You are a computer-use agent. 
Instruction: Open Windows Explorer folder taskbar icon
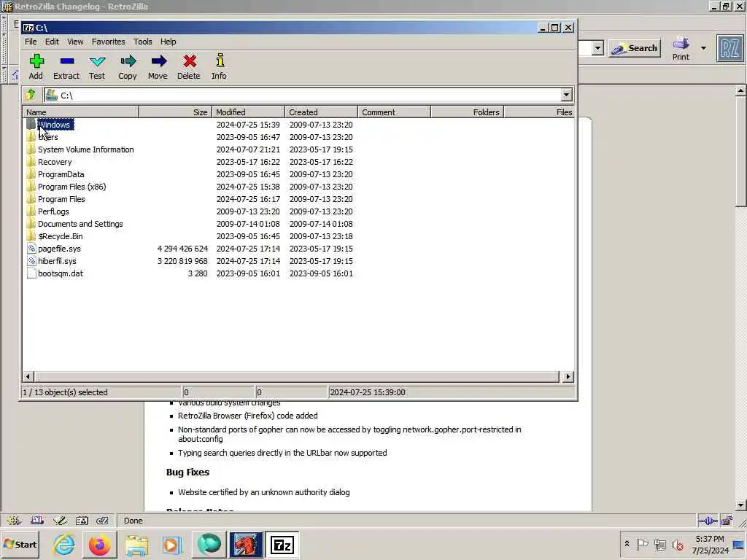point(136,545)
